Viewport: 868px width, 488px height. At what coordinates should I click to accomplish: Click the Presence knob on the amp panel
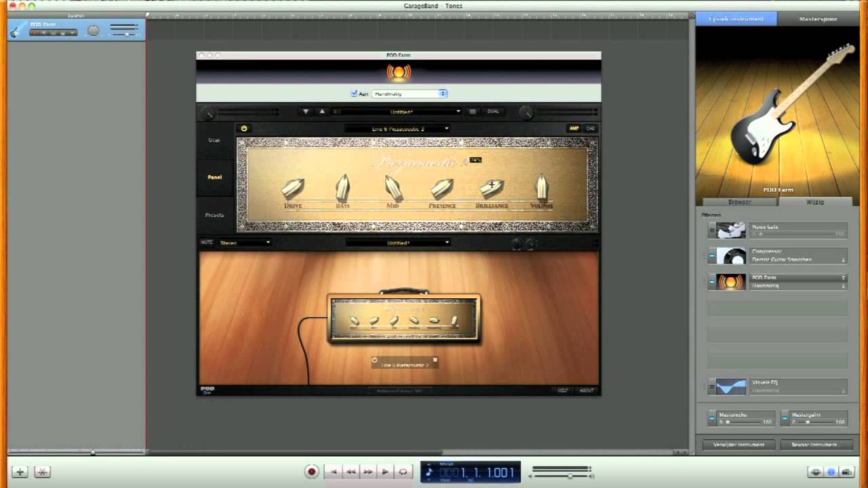[x=442, y=188]
